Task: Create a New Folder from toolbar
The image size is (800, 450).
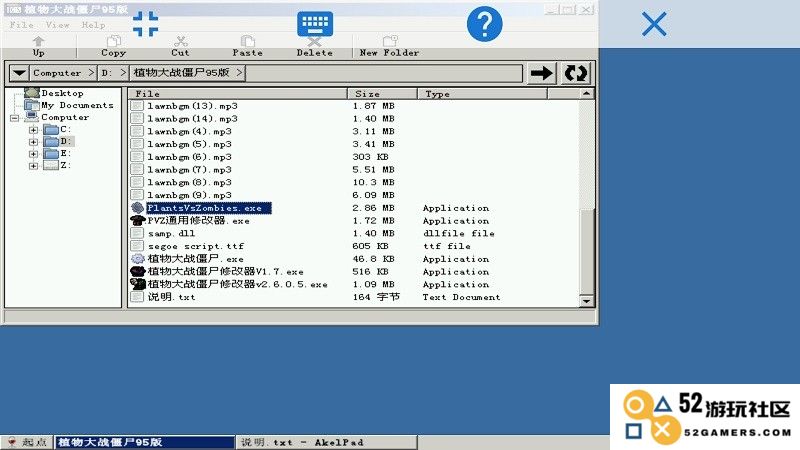Action: pyautogui.click(x=390, y=46)
